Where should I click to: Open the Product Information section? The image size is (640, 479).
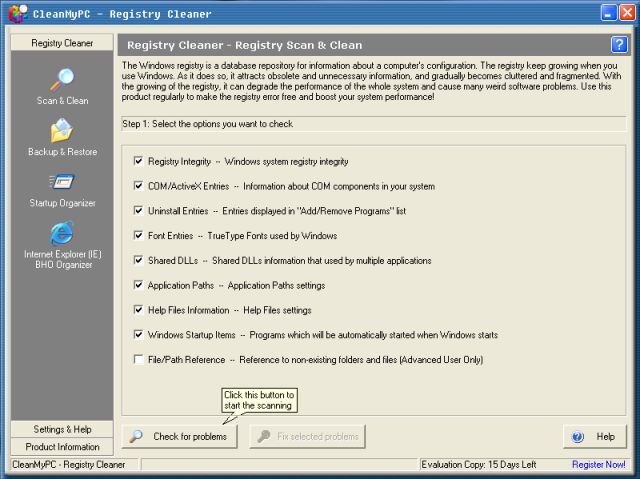pos(62,447)
